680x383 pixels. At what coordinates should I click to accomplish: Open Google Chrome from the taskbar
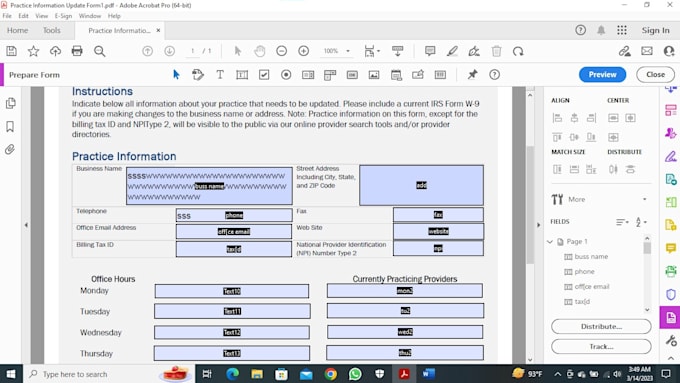coord(330,374)
